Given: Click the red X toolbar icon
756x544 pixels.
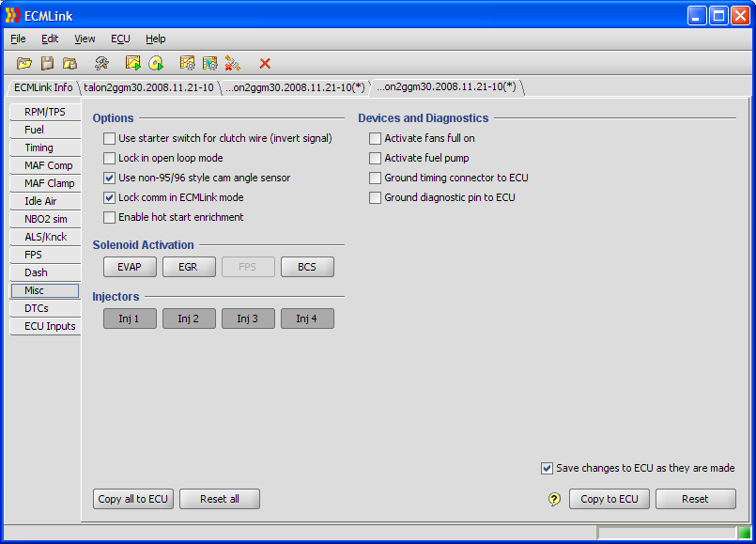Looking at the screenshot, I should coord(265,63).
